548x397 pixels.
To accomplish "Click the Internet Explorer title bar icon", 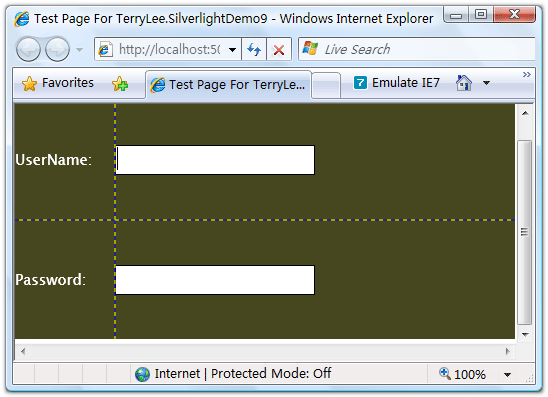I will coord(22,19).
